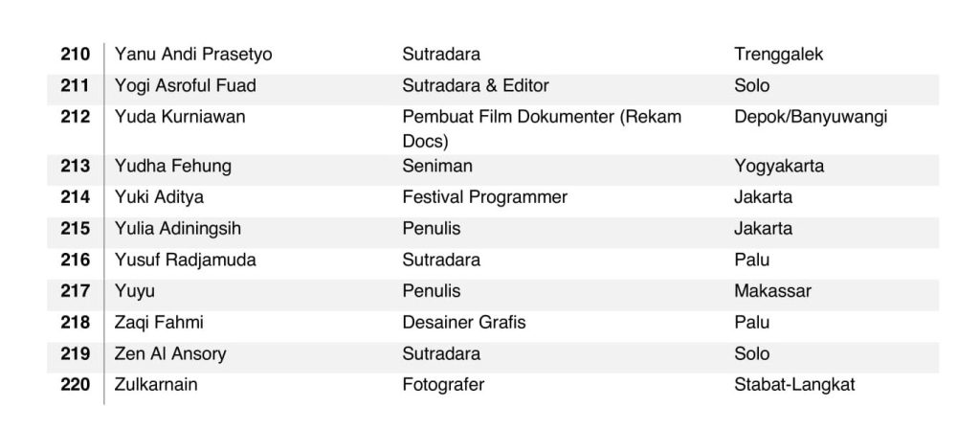Click the Makassar location cell

772,291
